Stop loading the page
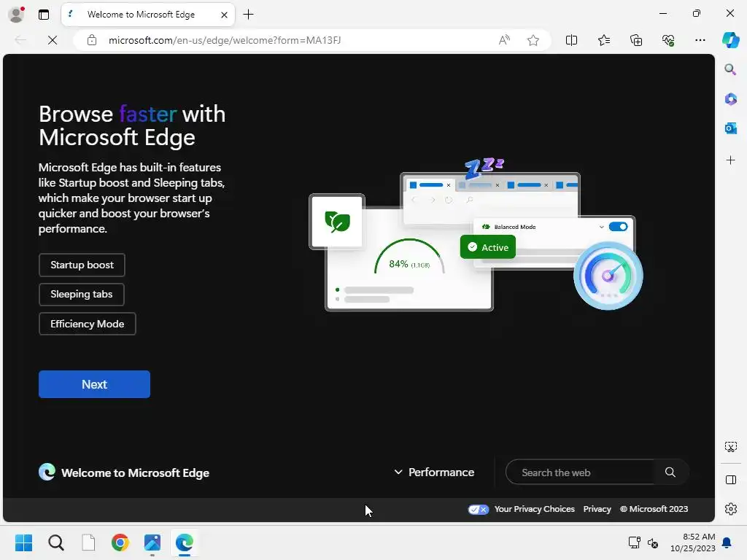The image size is (747, 560). pyautogui.click(x=53, y=41)
